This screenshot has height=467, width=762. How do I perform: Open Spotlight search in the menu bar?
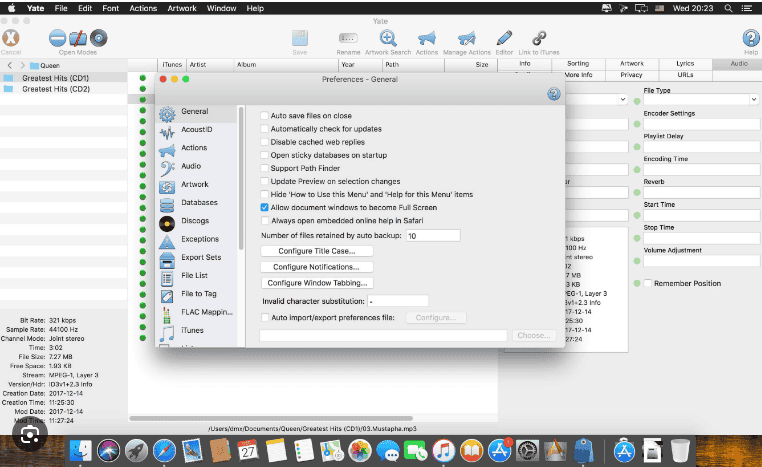(728, 8)
